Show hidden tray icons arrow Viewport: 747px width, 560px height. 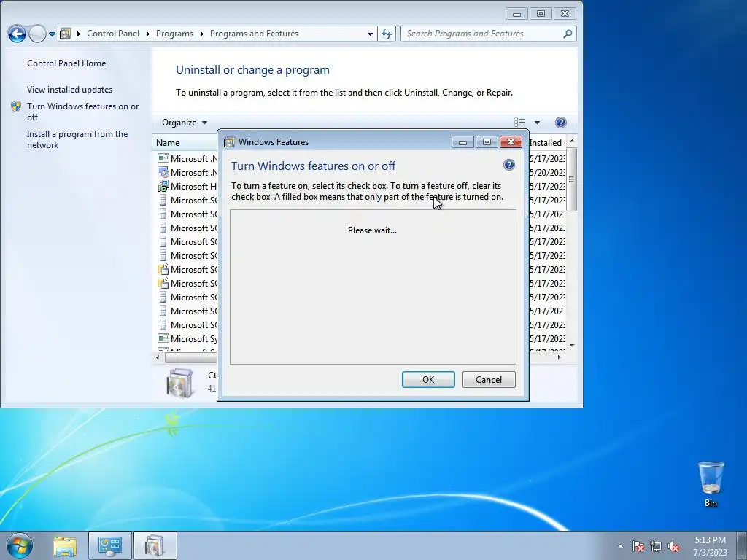pos(620,546)
